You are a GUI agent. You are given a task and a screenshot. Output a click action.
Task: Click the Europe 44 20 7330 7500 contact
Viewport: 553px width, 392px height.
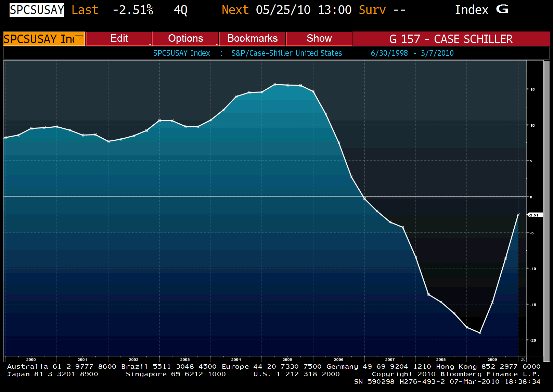(x=272, y=367)
